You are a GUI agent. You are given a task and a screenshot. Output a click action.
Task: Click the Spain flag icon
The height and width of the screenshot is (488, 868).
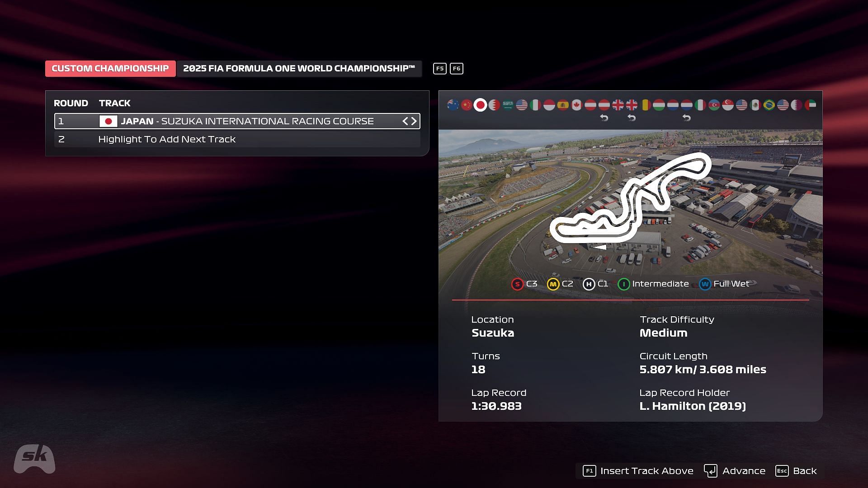pyautogui.click(x=563, y=105)
